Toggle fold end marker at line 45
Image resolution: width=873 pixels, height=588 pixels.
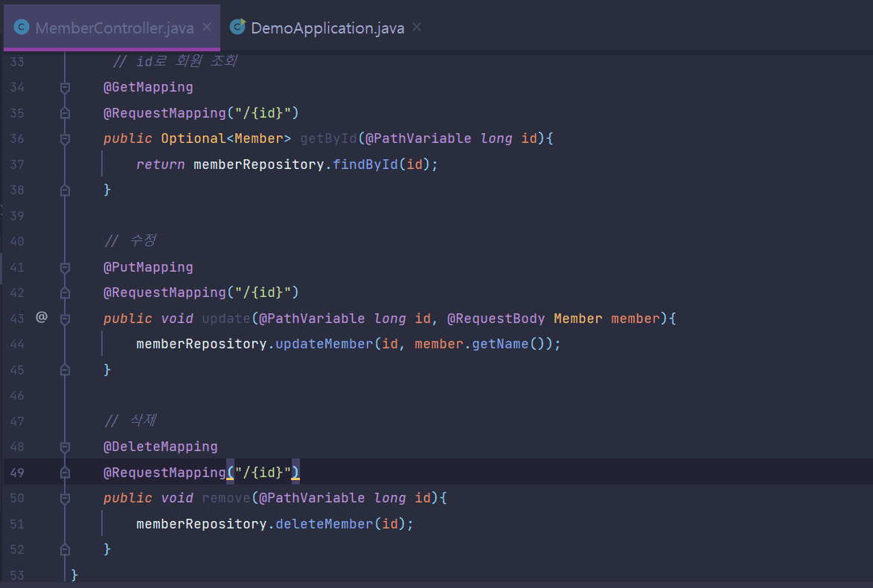point(65,370)
